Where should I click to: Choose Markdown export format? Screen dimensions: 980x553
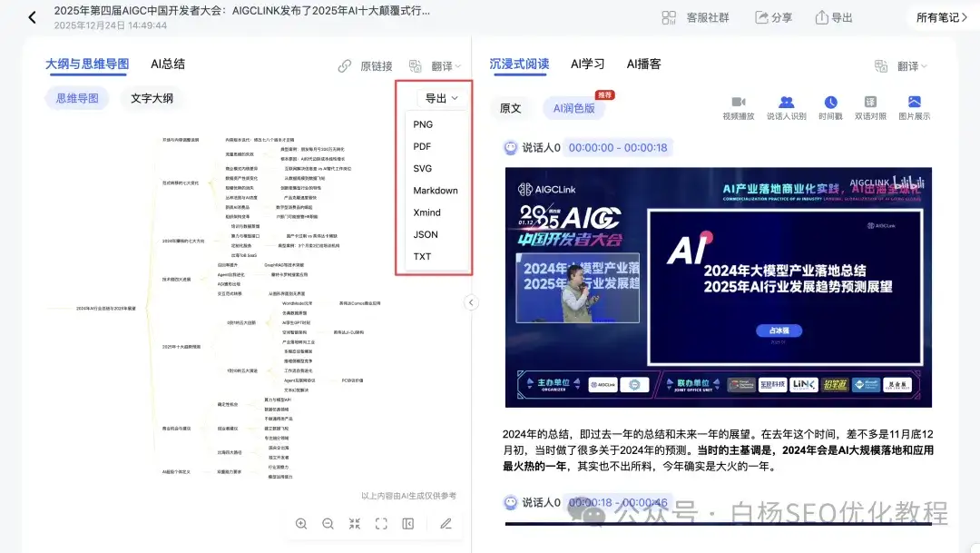[x=435, y=190]
